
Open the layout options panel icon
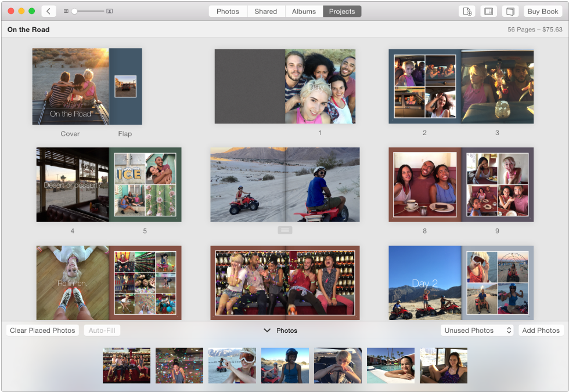click(x=488, y=11)
